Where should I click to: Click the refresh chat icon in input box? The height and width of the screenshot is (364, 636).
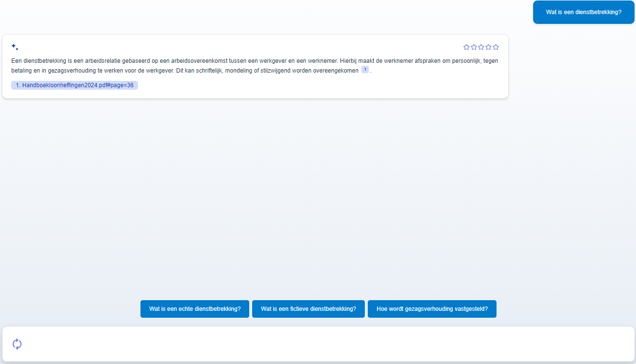tap(17, 344)
